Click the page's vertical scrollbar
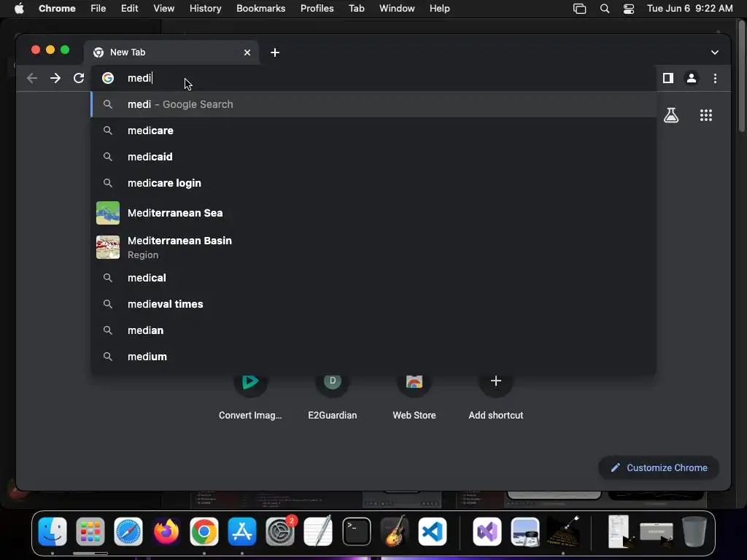The height and width of the screenshot is (560, 747). click(x=741, y=76)
